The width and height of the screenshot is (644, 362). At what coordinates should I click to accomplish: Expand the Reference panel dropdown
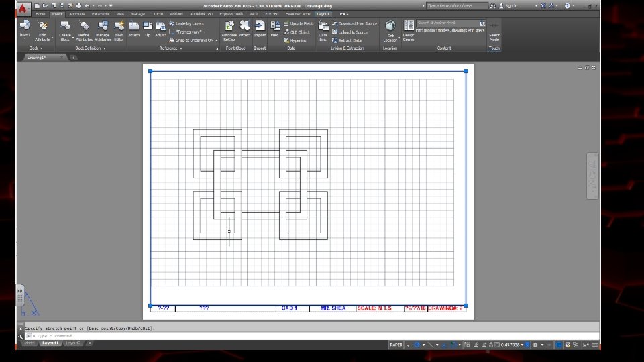(170, 48)
